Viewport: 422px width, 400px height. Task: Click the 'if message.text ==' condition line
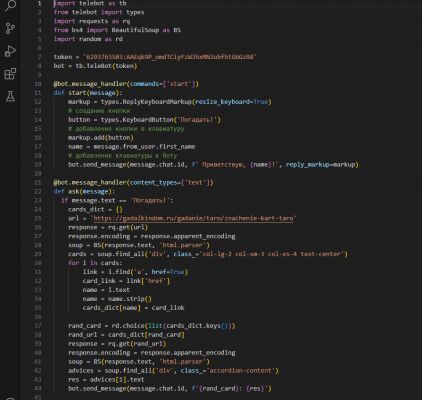tap(117, 201)
